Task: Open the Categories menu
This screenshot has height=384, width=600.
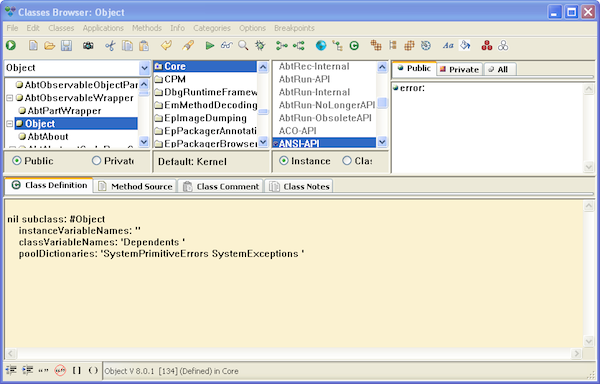Action: (x=212, y=28)
